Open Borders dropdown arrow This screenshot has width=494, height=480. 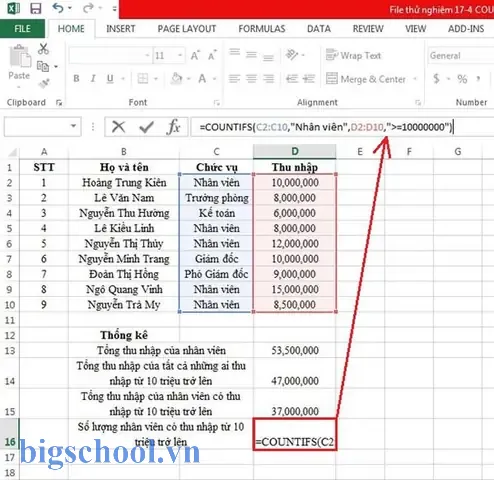click(156, 79)
